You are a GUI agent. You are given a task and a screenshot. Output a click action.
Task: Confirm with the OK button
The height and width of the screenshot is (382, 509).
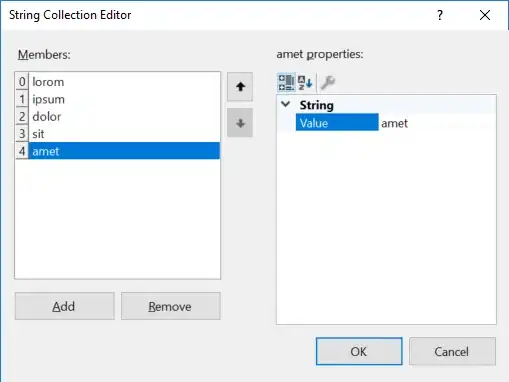click(x=359, y=351)
